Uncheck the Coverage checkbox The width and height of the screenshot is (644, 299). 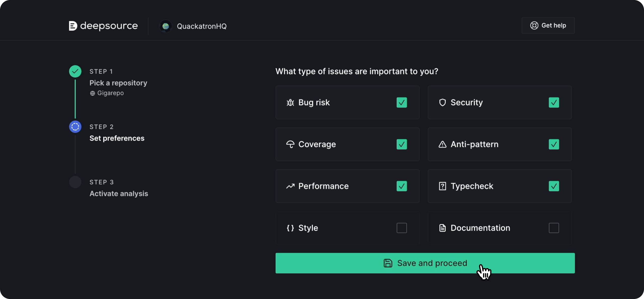(401, 144)
